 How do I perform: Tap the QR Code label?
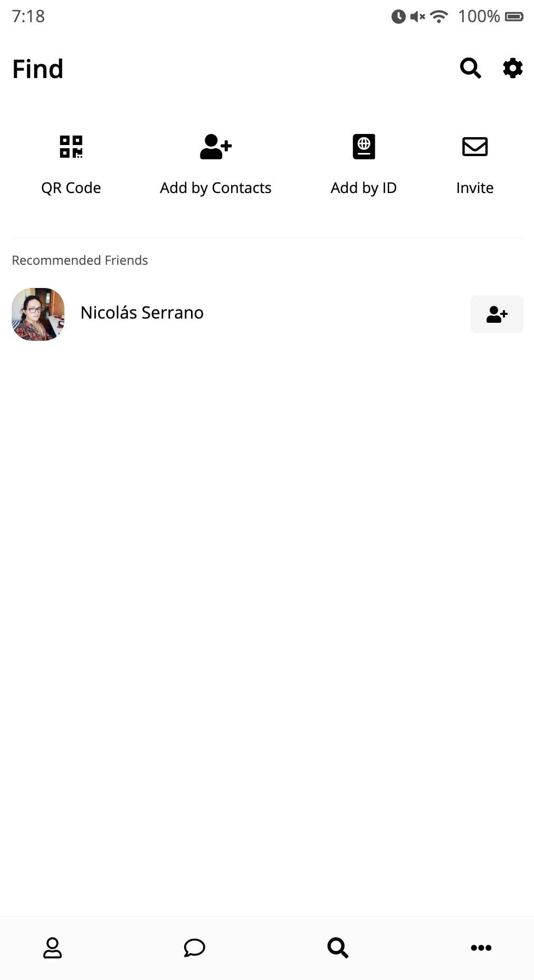point(71,188)
